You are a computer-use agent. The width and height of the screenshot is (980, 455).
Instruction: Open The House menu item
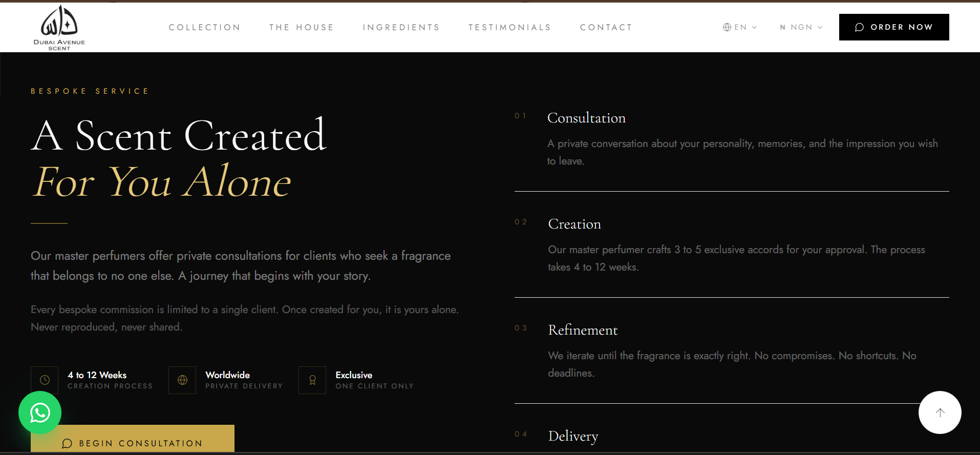click(x=302, y=27)
